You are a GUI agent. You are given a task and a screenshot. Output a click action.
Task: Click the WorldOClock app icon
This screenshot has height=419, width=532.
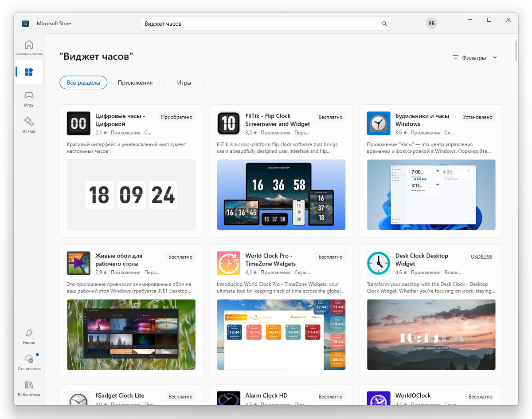click(x=379, y=399)
